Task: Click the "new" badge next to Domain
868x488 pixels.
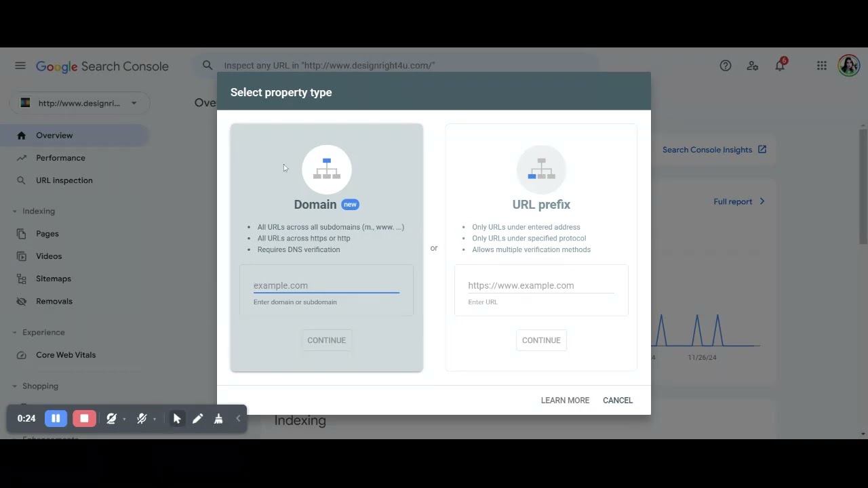Action: pos(350,205)
